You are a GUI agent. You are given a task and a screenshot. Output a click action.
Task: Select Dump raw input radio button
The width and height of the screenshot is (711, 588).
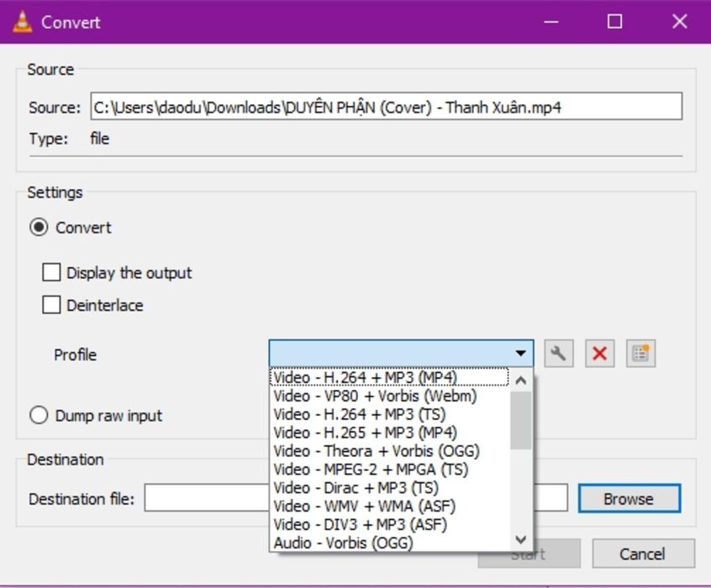(x=39, y=415)
